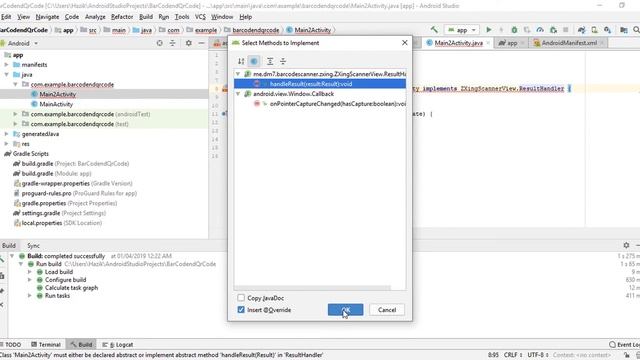
Task: Click the UTF-8 encoding in the status bar
Action: pyautogui.click(x=538, y=355)
